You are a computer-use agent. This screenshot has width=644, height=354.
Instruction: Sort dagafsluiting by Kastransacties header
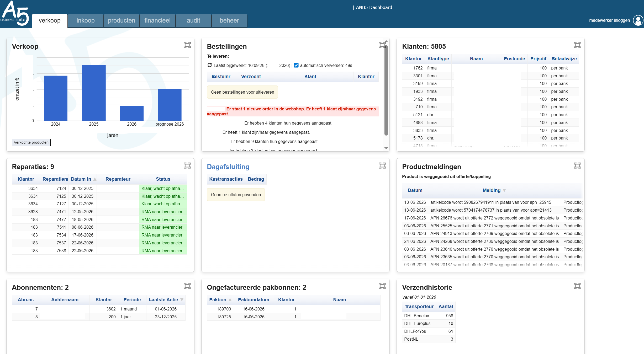coord(226,179)
